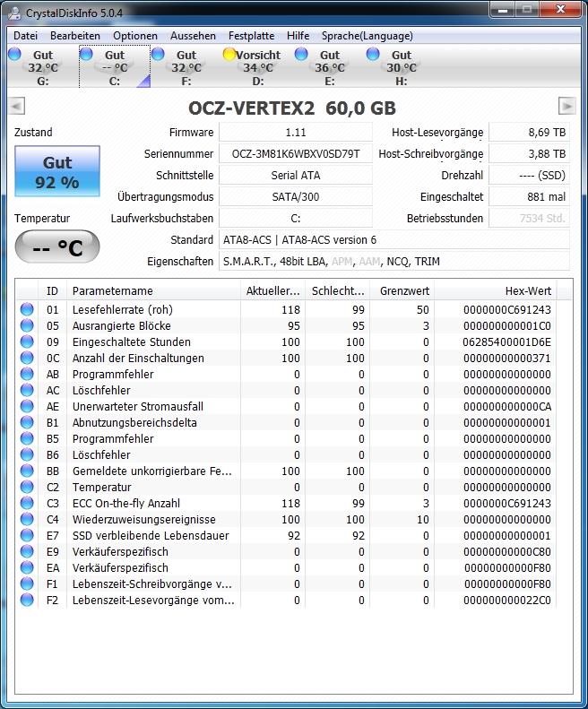The width and height of the screenshot is (588, 709).
Task: Click the Betriebsstunden value 7534 Std.
Action: (529, 219)
